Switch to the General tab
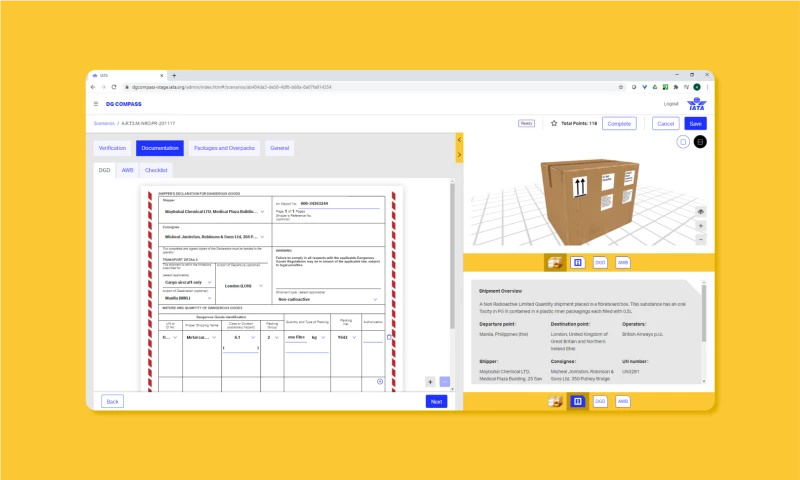Screen dimensions: 800x480 click(280, 148)
